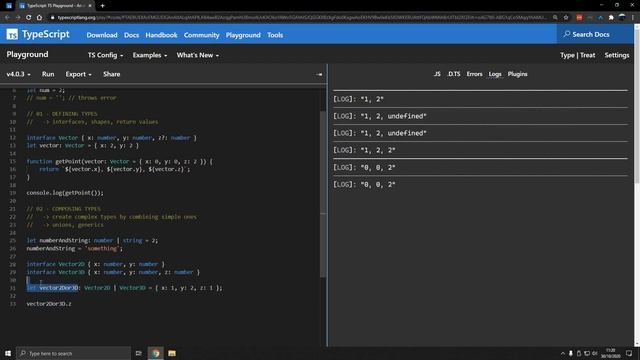Click the page vertical scrollbar on right edge
The image size is (640, 360).
(x=637, y=106)
